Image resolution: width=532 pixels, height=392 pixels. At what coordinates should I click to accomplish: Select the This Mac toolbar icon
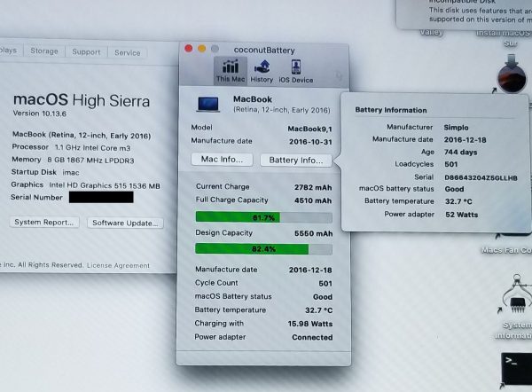pyautogui.click(x=231, y=70)
